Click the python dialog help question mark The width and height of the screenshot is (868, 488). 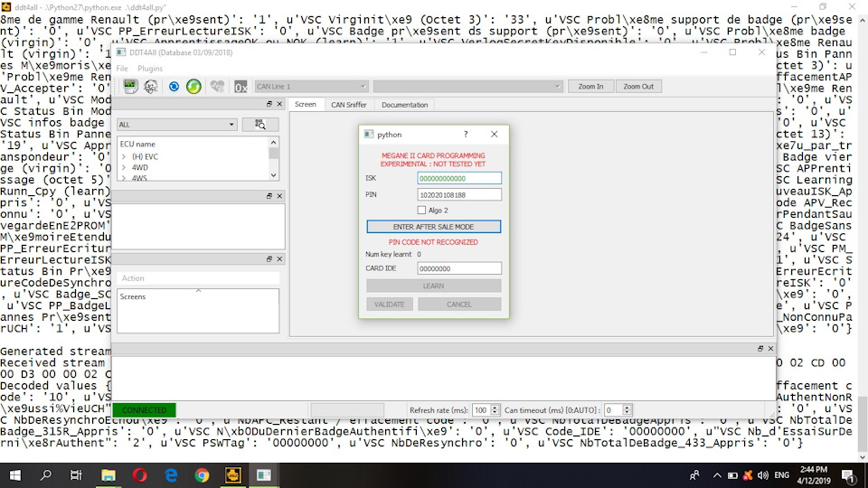point(466,135)
